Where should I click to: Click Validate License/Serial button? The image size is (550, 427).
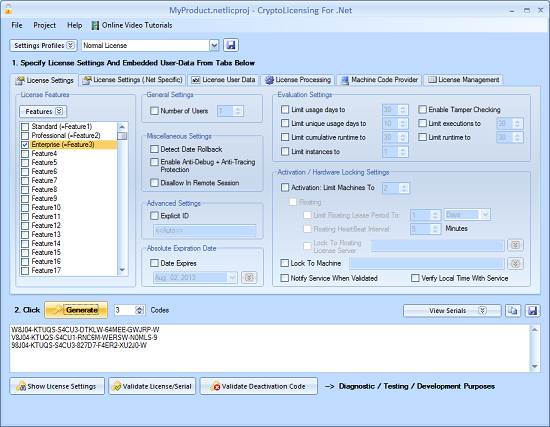(152, 386)
